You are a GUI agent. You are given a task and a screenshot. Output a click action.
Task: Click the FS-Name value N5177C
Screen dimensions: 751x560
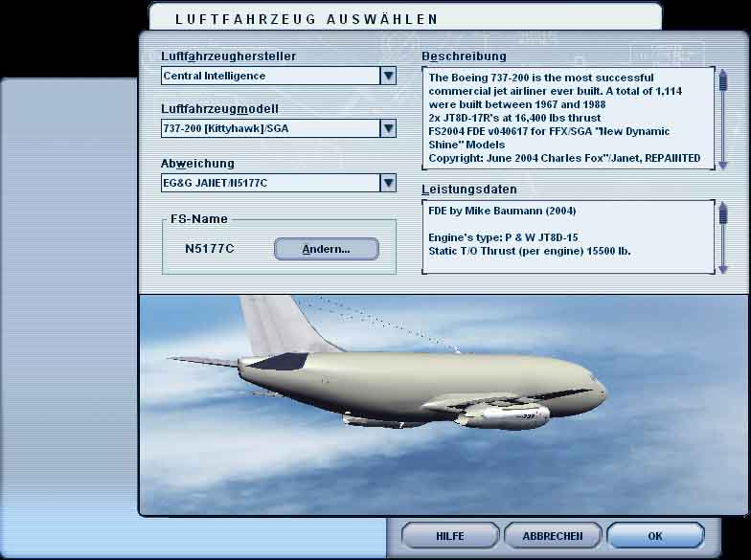tap(209, 249)
